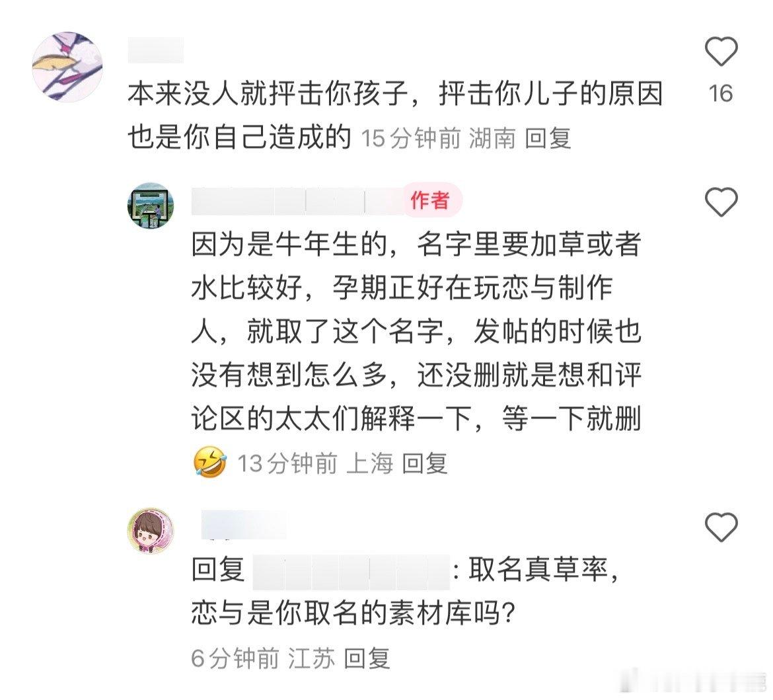Viewport: 773px width, 700px height.
Task: Select the top comment text about 抨击你孩子
Action: [x=395, y=115]
